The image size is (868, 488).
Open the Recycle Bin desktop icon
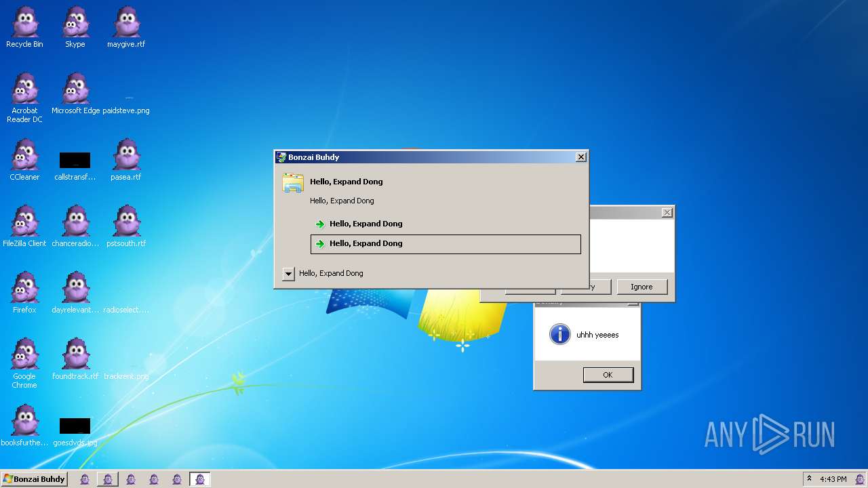[x=24, y=28]
